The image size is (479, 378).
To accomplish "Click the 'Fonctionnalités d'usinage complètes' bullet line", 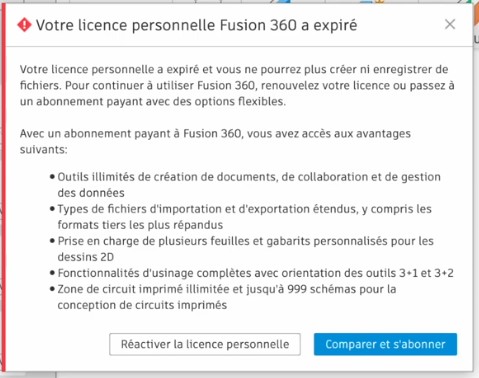I will (255, 273).
